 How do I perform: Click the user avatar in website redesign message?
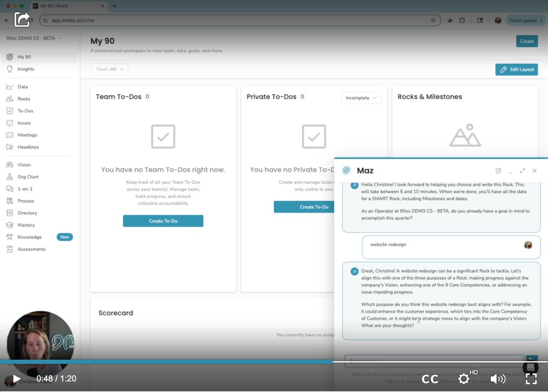pyautogui.click(x=528, y=245)
